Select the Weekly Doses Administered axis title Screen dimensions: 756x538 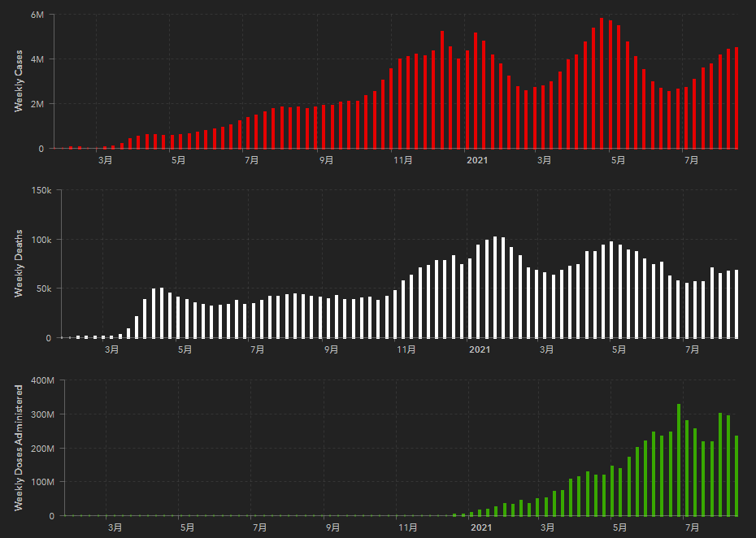19,448
